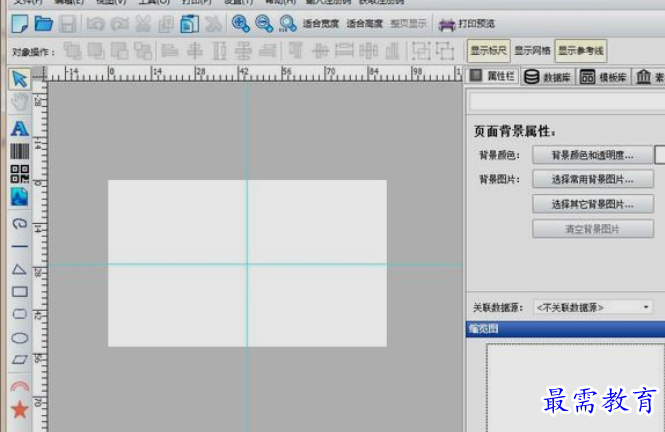Undo the last action
The image size is (665, 432).
click(95, 24)
